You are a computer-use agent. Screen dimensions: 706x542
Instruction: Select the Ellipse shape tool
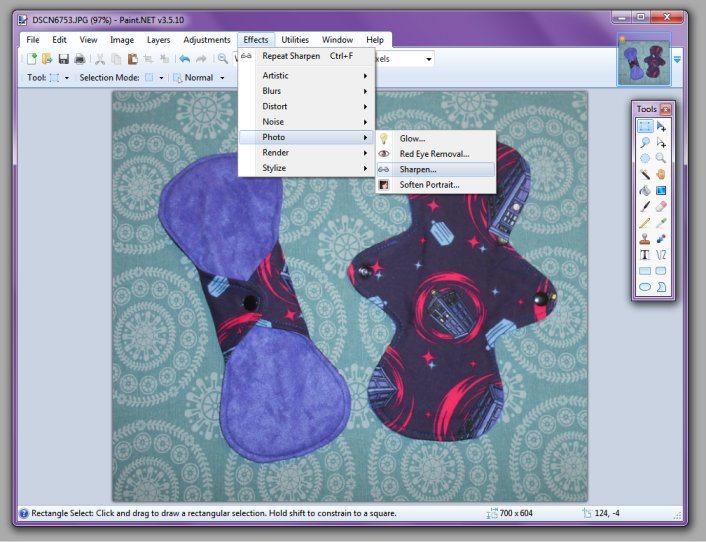[645, 286]
